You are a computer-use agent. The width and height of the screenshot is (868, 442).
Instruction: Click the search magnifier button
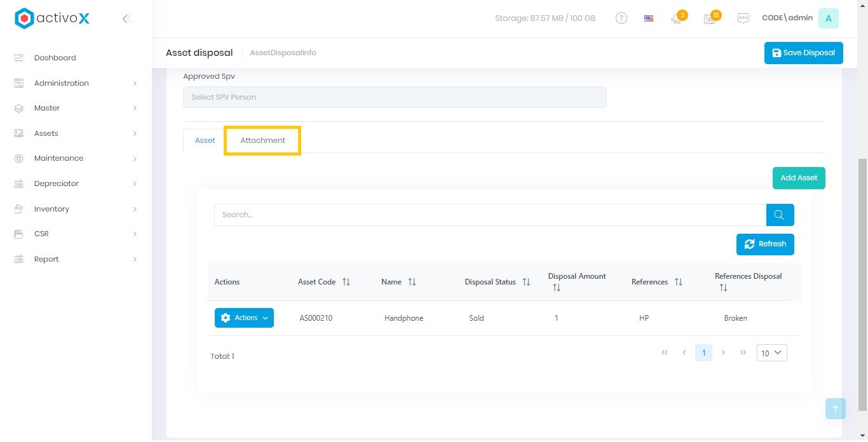[x=780, y=215]
